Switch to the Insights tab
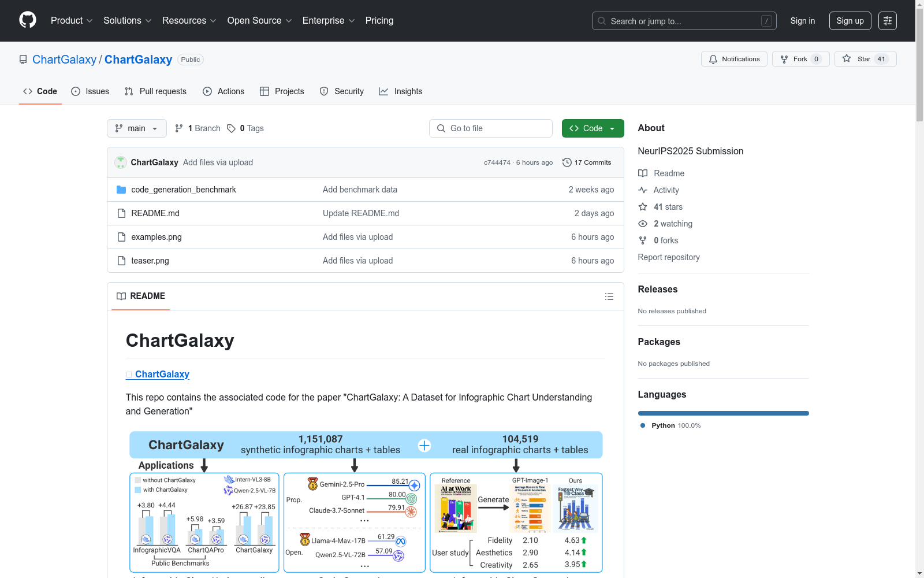Image resolution: width=924 pixels, height=578 pixels. point(401,91)
